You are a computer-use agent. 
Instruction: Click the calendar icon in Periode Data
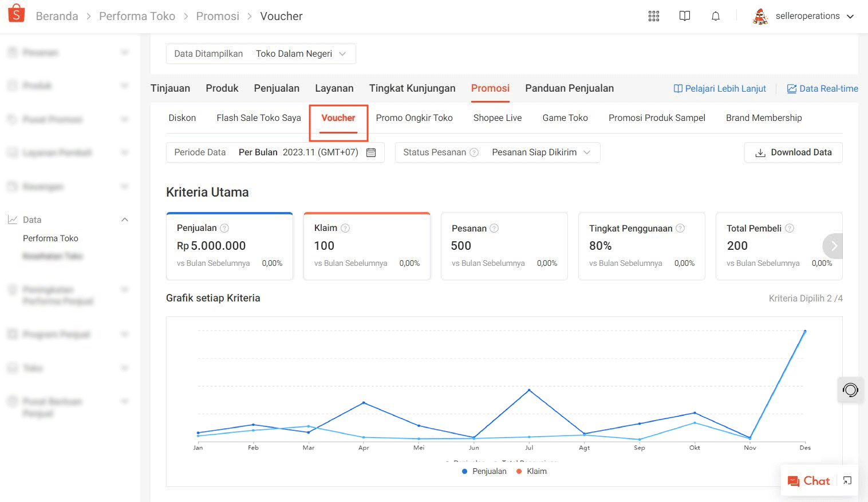(371, 152)
